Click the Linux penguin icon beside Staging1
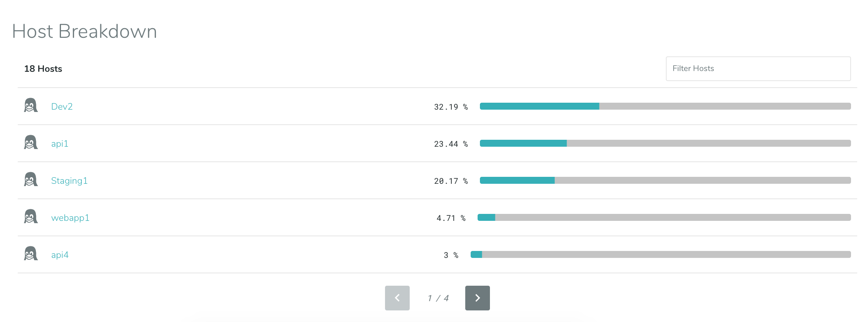868x322 pixels. (31, 180)
